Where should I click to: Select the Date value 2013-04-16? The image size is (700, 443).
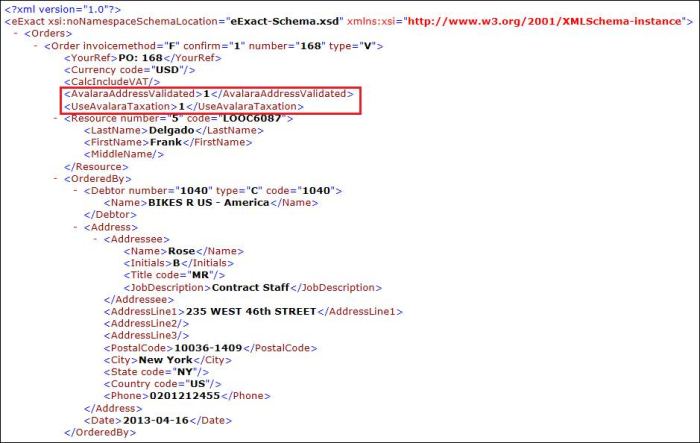[x=156, y=421]
